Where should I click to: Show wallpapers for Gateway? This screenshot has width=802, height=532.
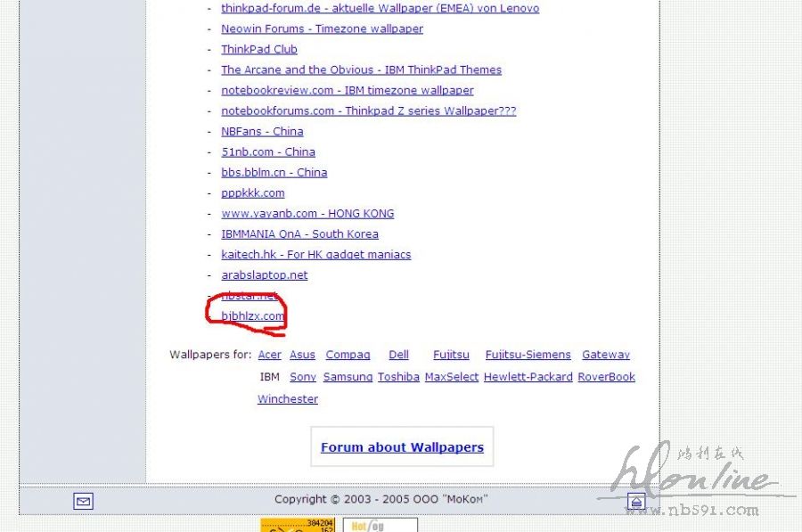(x=606, y=355)
